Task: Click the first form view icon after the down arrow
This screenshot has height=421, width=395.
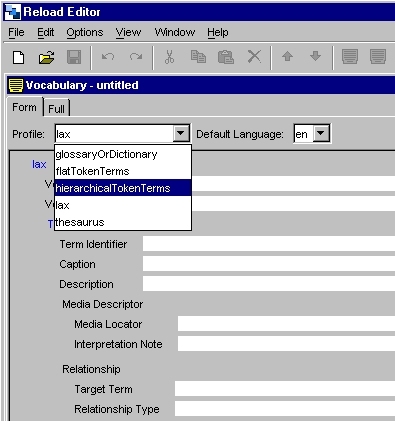Action: coord(350,57)
